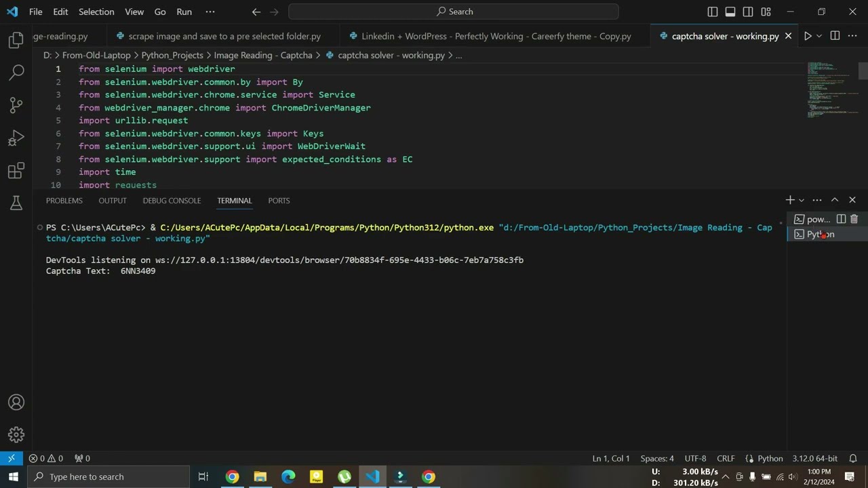The image size is (868, 488).
Task: Click Image Reading - Captcha breadcrumb
Action: pyautogui.click(x=263, y=56)
